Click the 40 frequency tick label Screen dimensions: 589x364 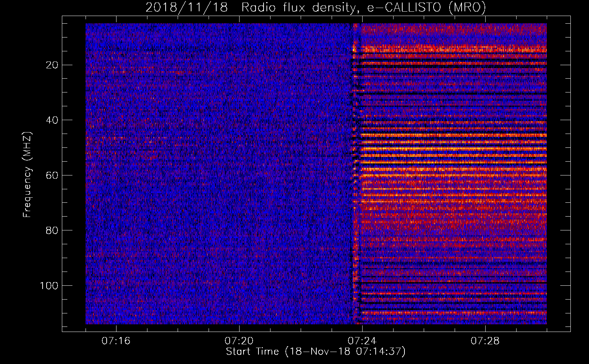pos(52,120)
